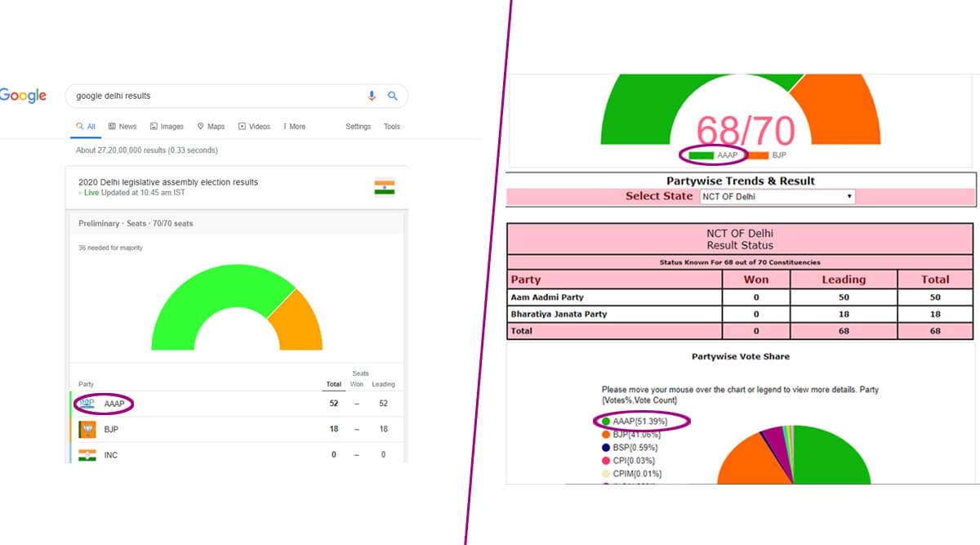Open the Select State dropdown showing NCT OF Delhi
The width and height of the screenshot is (980, 545).
pos(777,196)
